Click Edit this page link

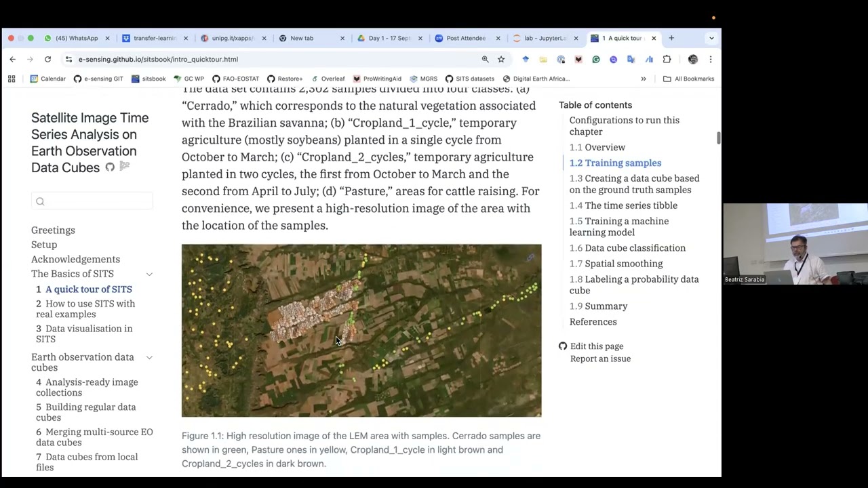point(597,346)
